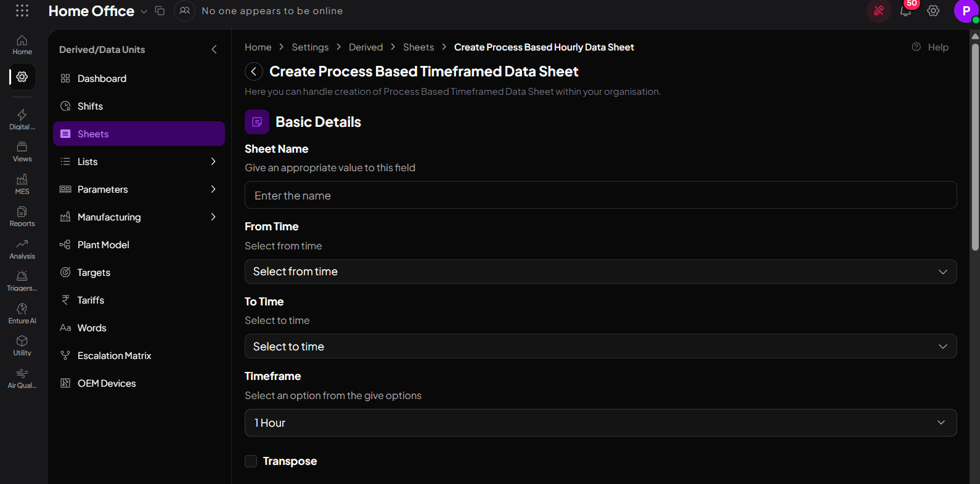This screenshot has width=980, height=484.
Task: Click the back arrow beside page title
Action: [254, 71]
